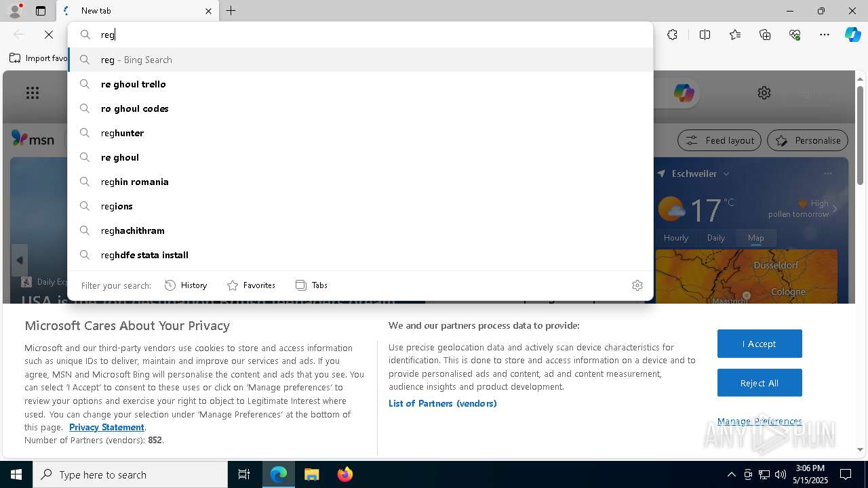Show hidden system tray icons
Image resolution: width=868 pixels, height=488 pixels.
731,474
